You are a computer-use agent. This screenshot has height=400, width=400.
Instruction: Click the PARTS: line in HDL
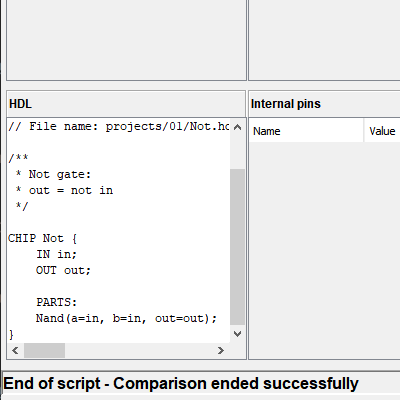[57, 302]
